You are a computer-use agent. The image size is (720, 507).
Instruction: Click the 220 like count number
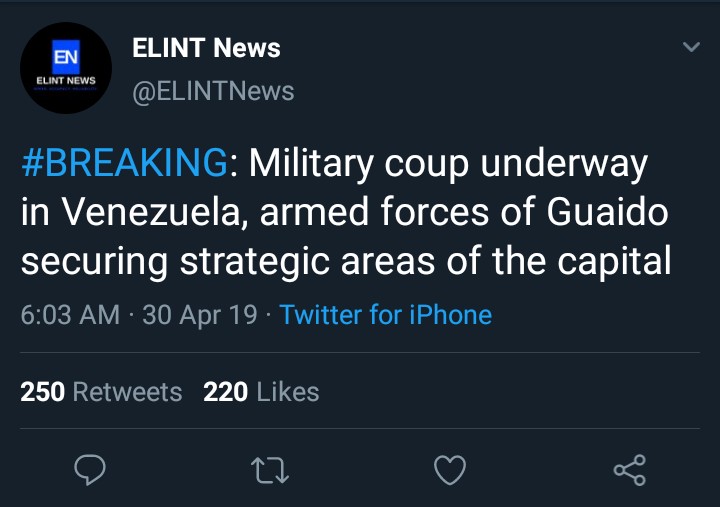click(x=225, y=392)
